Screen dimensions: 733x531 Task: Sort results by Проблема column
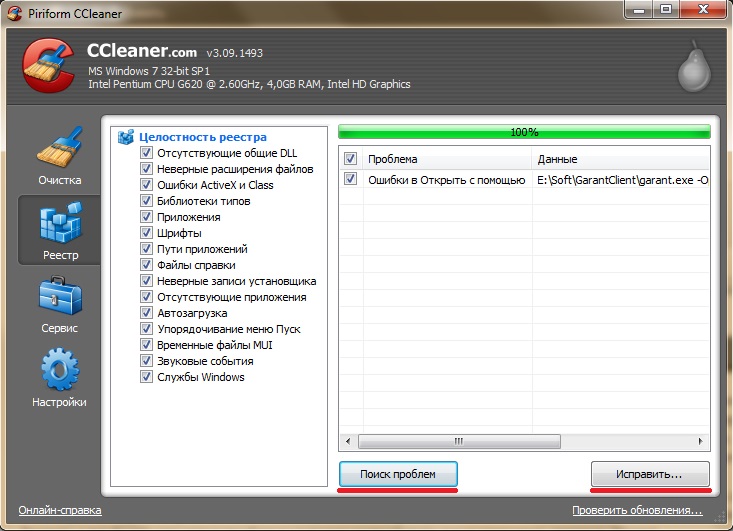[x=447, y=159]
